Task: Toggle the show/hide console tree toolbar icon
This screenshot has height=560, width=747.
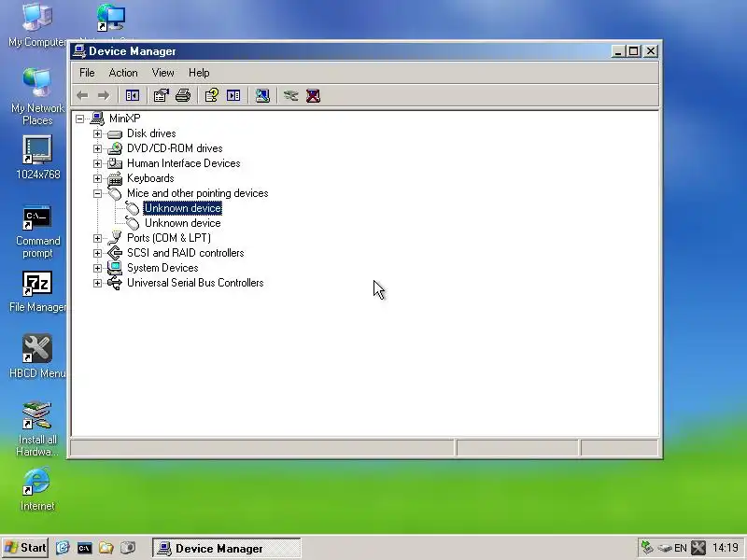Action: pyautogui.click(x=133, y=96)
